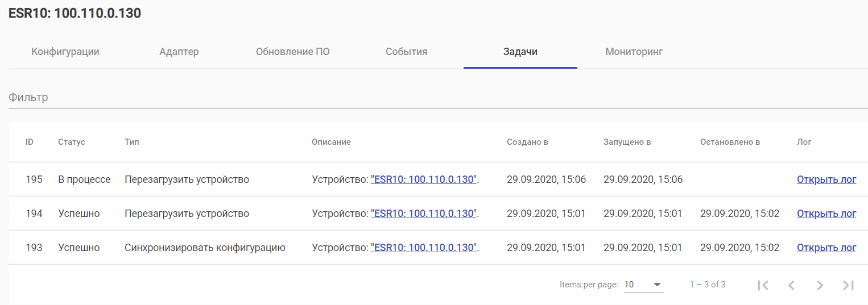Sort tasks by the ID column header
Screen dimensions: 868x305
pos(30,142)
